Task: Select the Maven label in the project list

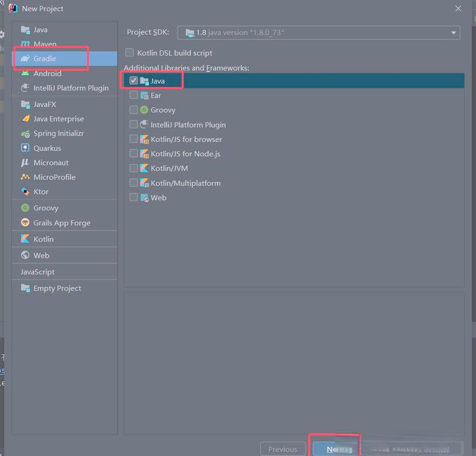Action: click(x=45, y=44)
